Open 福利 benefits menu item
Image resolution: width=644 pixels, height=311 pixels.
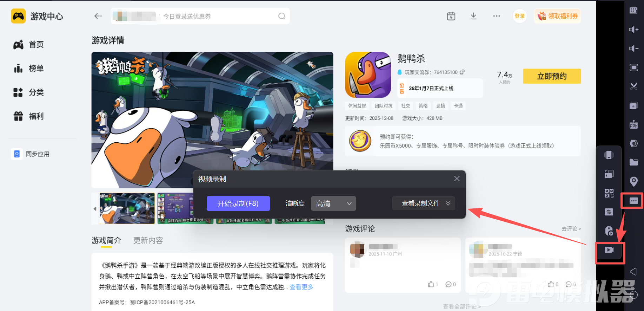pos(28,116)
